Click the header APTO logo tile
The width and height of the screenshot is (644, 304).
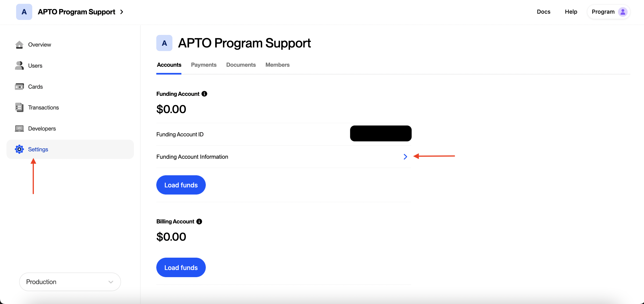click(x=24, y=12)
